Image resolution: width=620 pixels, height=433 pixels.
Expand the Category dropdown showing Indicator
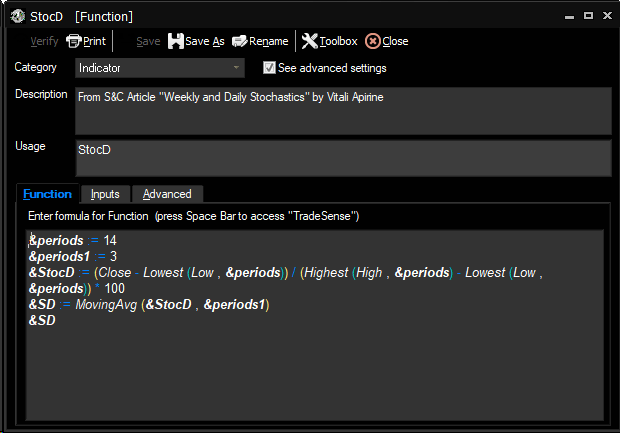(x=237, y=68)
